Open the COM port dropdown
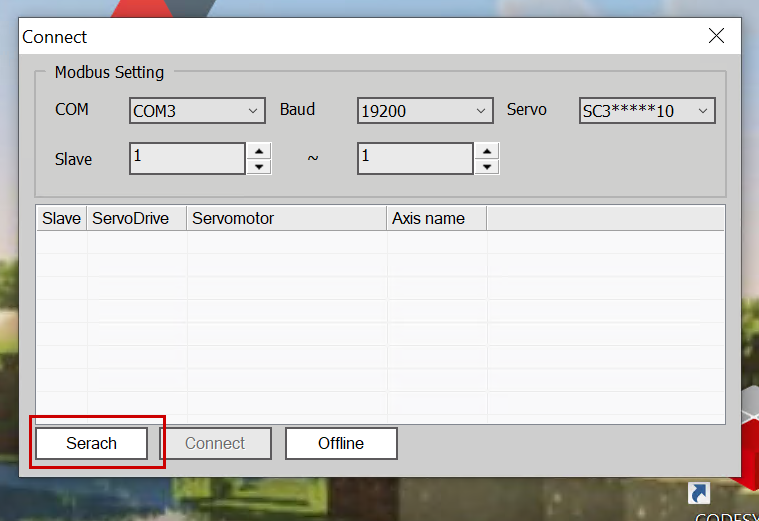This screenshot has height=521, width=759. pos(197,110)
